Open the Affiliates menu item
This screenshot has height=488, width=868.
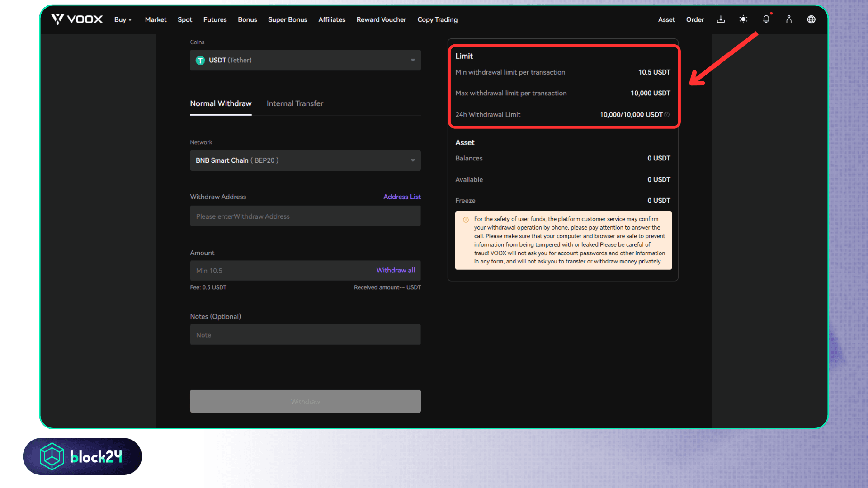(x=331, y=19)
